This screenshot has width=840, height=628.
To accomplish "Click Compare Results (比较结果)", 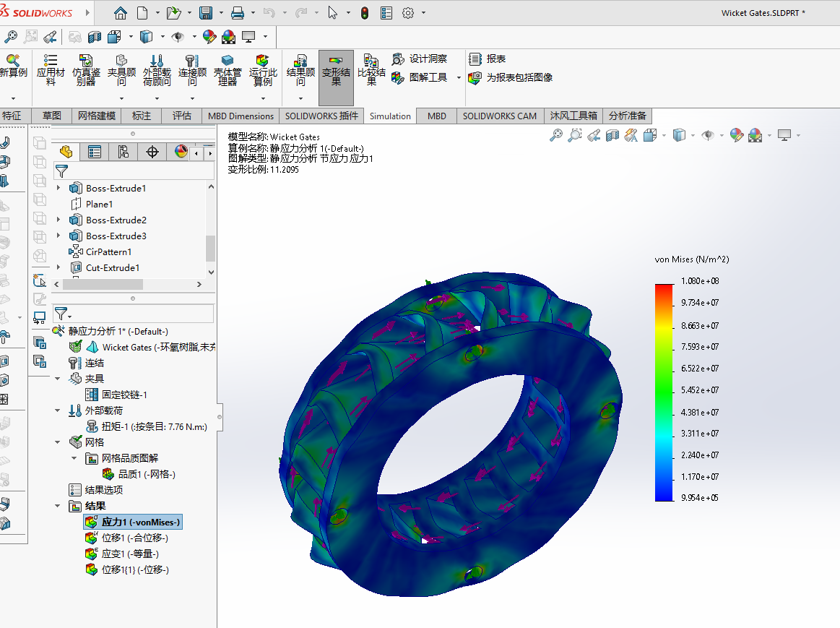I will coord(371,70).
